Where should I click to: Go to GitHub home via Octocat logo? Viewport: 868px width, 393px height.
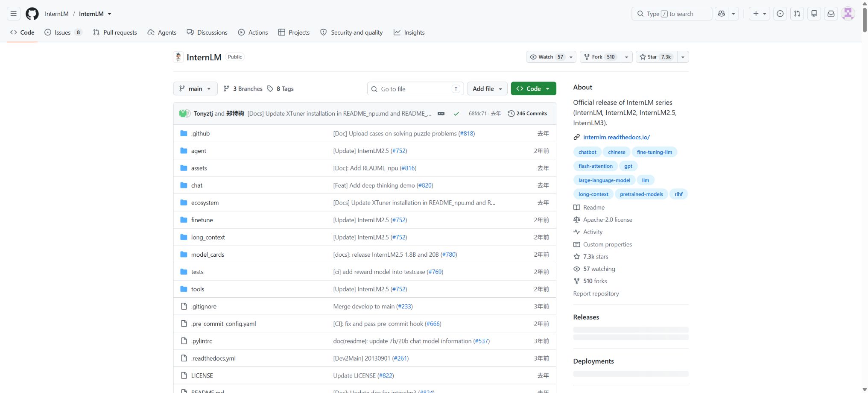click(32, 14)
